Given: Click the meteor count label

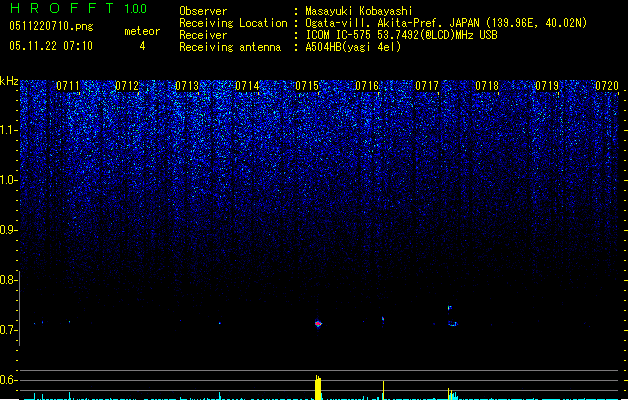Looking at the screenshot, I should coord(142,31).
